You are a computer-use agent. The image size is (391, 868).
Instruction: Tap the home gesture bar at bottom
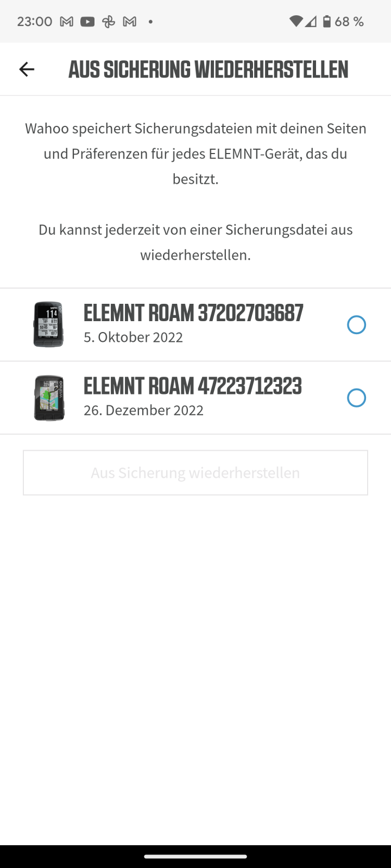click(x=195, y=857)
